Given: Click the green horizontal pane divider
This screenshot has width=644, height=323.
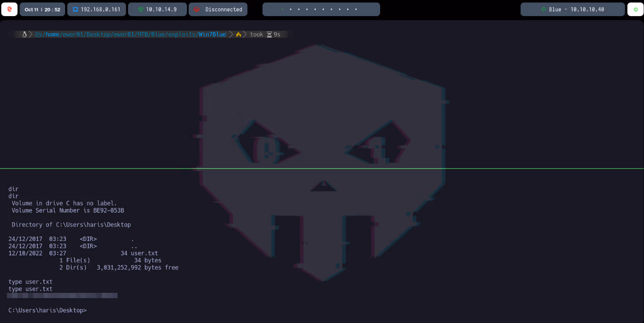Looking at the screenshot, I should pos(322,168).
